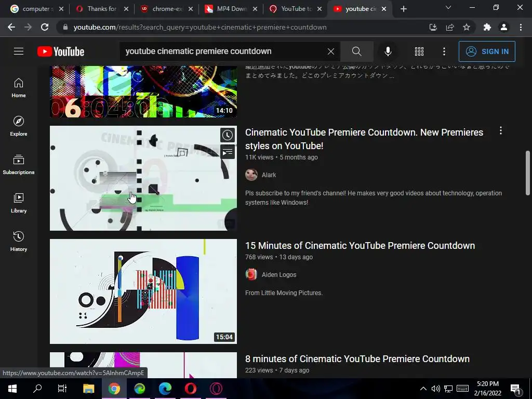Open Chrome's three-dot menu
Viewport: 532px width, 399px height.
point(521,27)
